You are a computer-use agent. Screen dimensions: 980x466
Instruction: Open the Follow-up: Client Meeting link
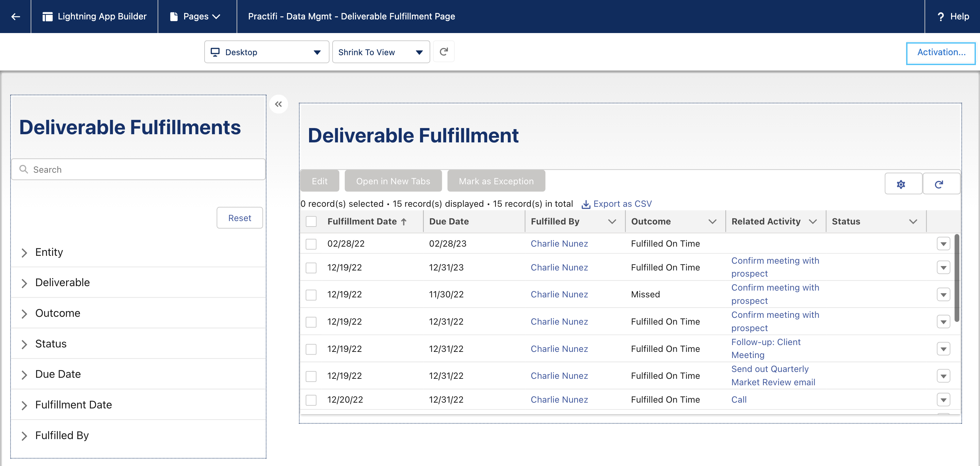[766, 348]
